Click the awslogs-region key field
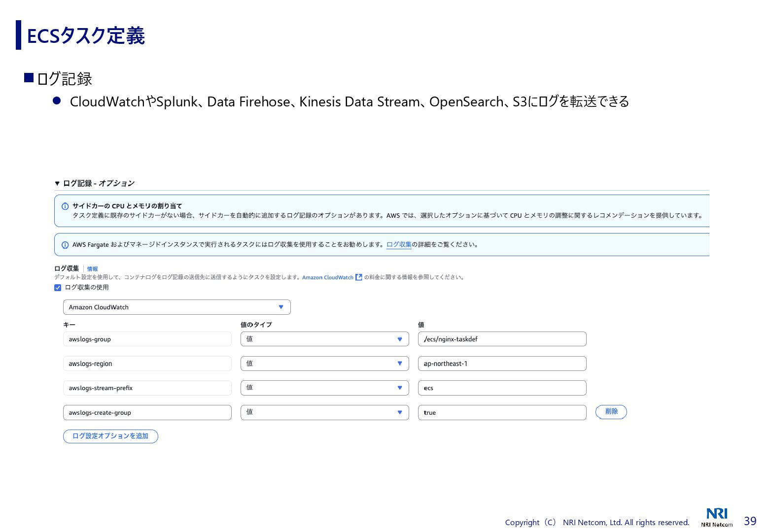 tap(147, 364)
